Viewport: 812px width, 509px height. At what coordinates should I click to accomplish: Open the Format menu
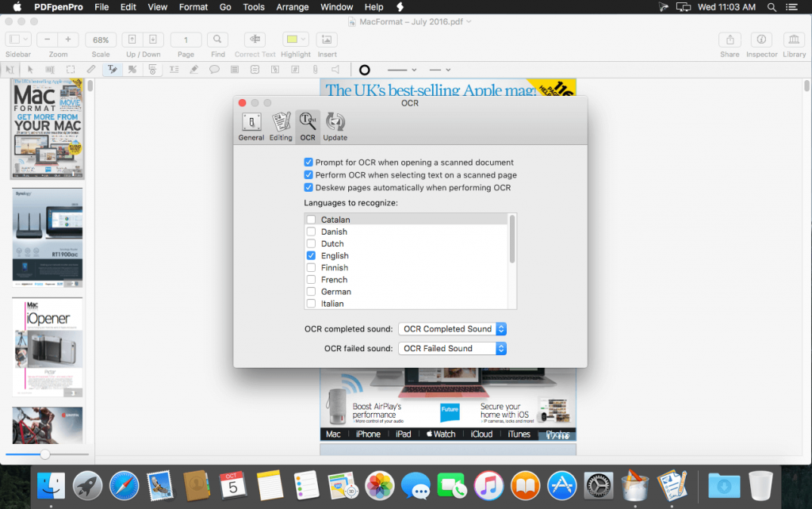click(193, 6)
